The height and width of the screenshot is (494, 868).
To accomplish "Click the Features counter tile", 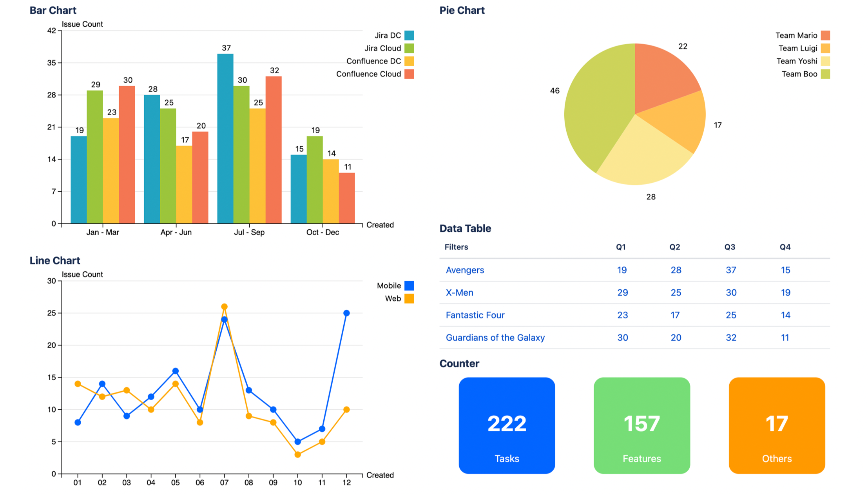I will point(641,425).
